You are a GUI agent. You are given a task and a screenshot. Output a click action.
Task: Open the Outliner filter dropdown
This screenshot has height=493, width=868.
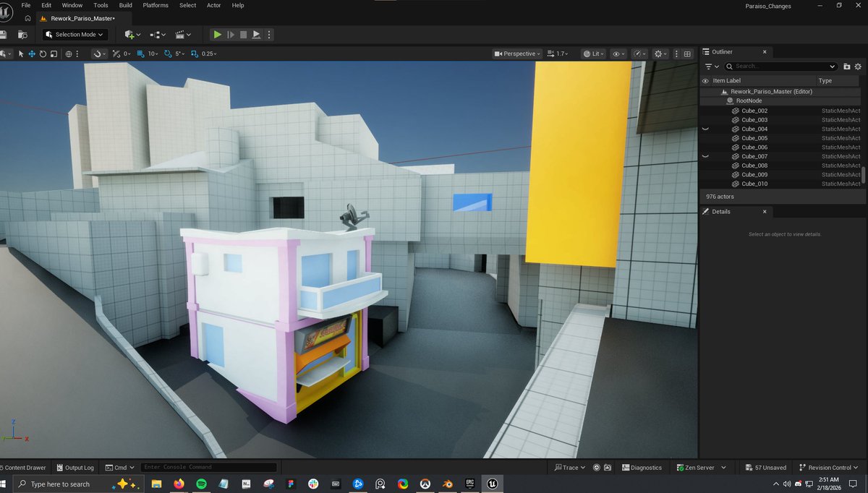click(712, 67)
